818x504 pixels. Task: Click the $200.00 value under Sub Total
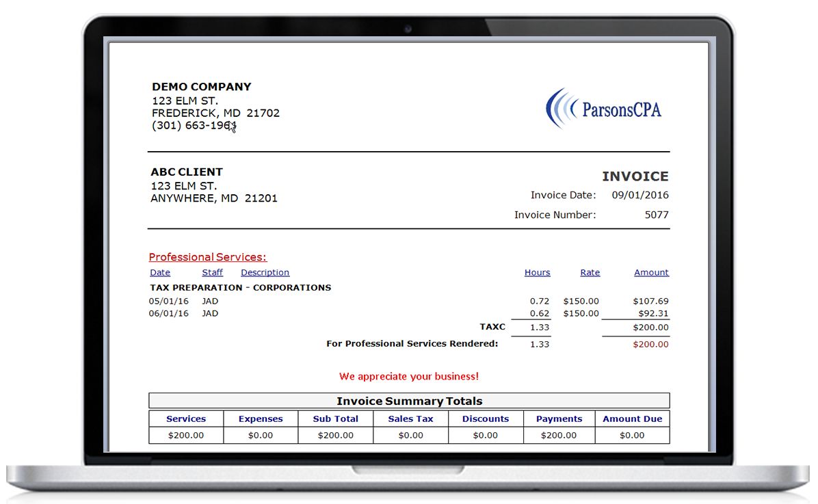pos(335,435)
